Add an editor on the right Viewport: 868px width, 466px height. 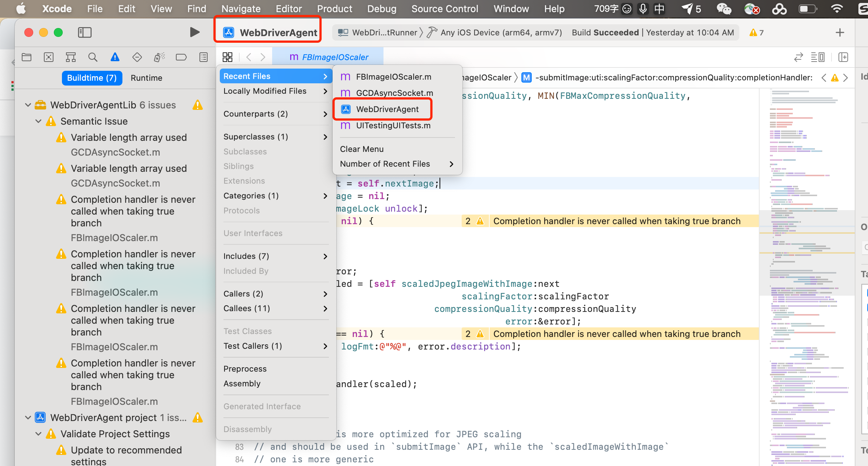[x=843, y=57]
